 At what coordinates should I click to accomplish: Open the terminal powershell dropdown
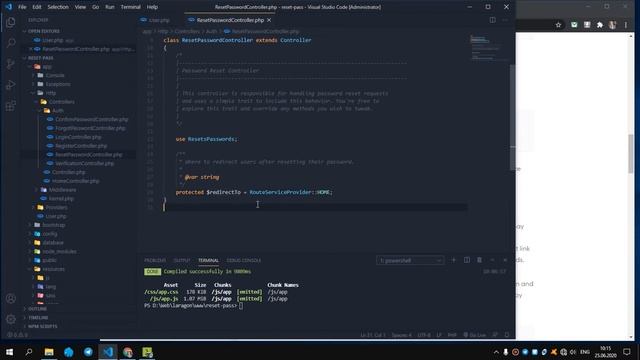[410, 260]
